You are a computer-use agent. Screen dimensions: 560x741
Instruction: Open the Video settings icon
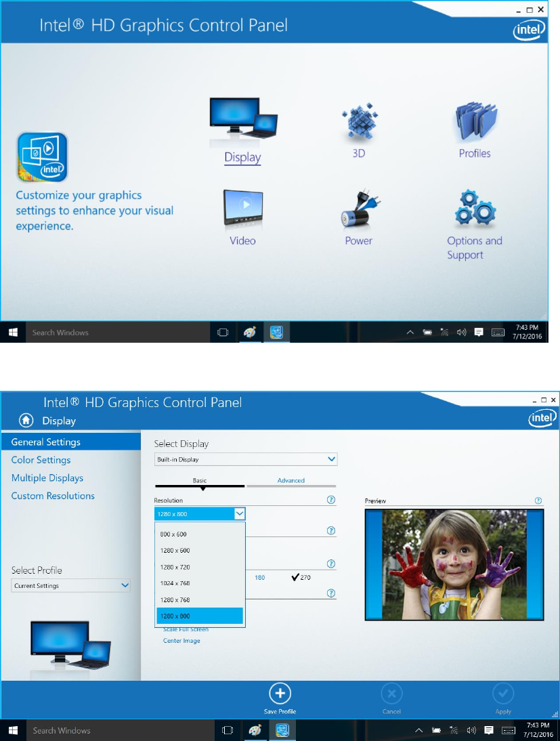(243, 208)
